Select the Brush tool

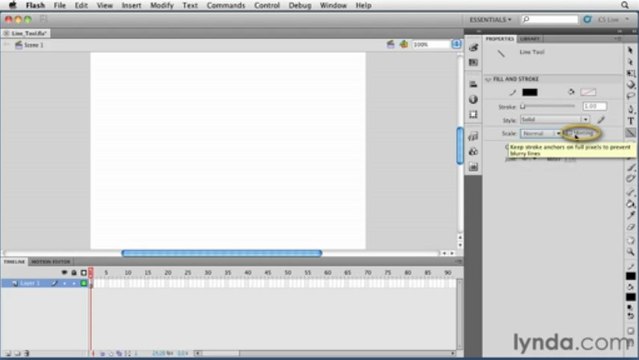630,168
